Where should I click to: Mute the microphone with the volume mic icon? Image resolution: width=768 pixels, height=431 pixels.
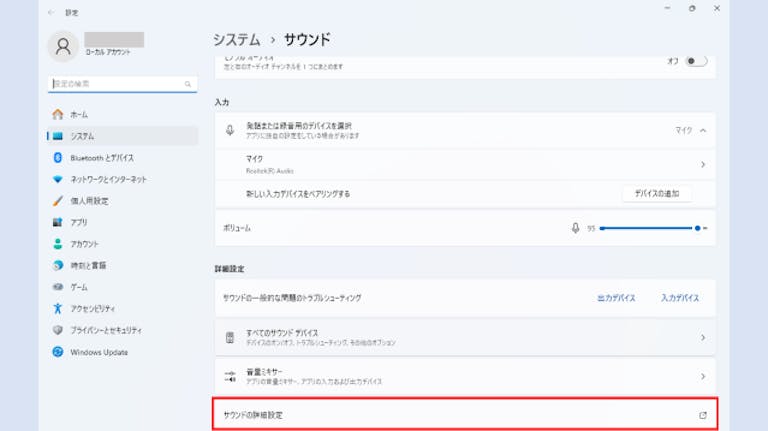576,228
